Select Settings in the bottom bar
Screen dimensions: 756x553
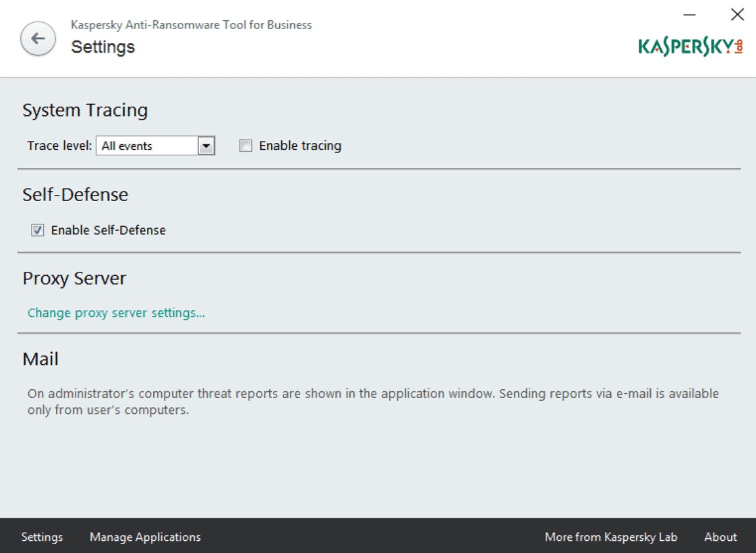(x=42, y=537)
